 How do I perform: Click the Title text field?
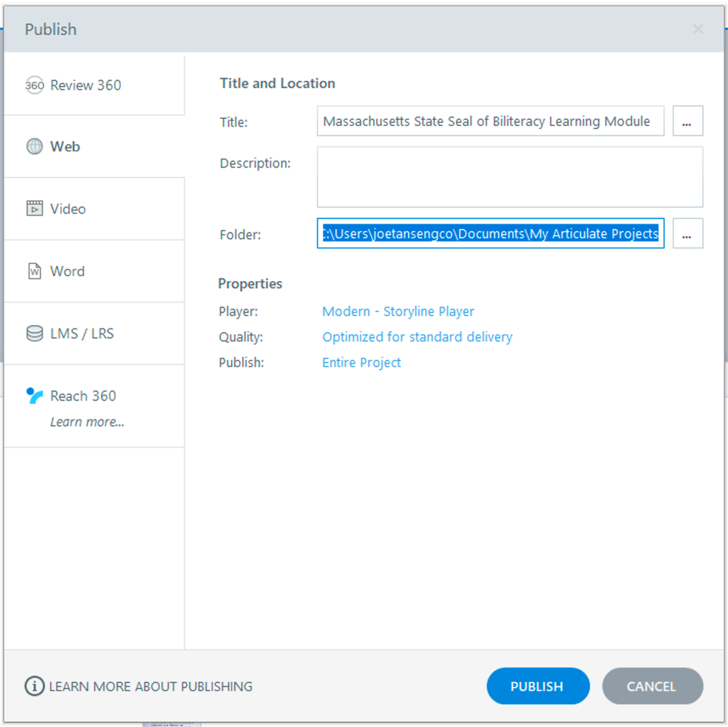click(x=490, y=122)
